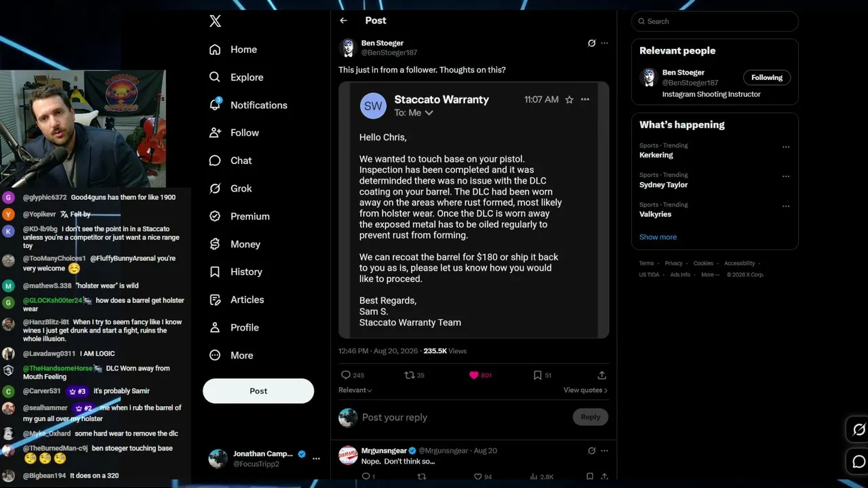
Task: Click the reply icon showing 245
Action: pyautogui.click(x=353, y=375)
